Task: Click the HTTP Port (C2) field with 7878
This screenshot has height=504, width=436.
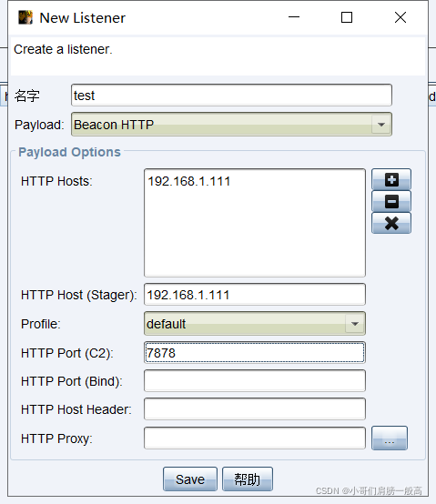Action: tap(255, 353)
